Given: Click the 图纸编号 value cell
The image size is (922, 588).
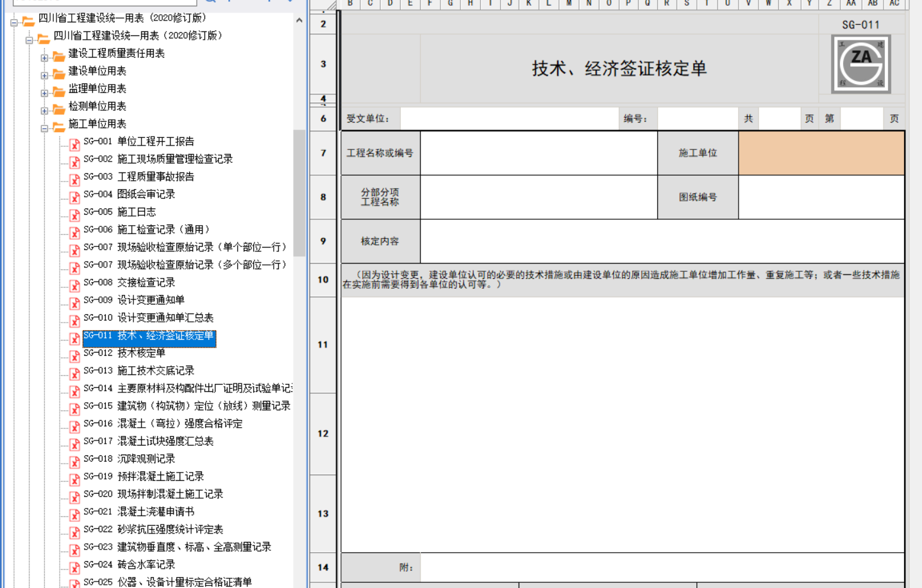Looking at the screenshot, I should coord(821,197).
